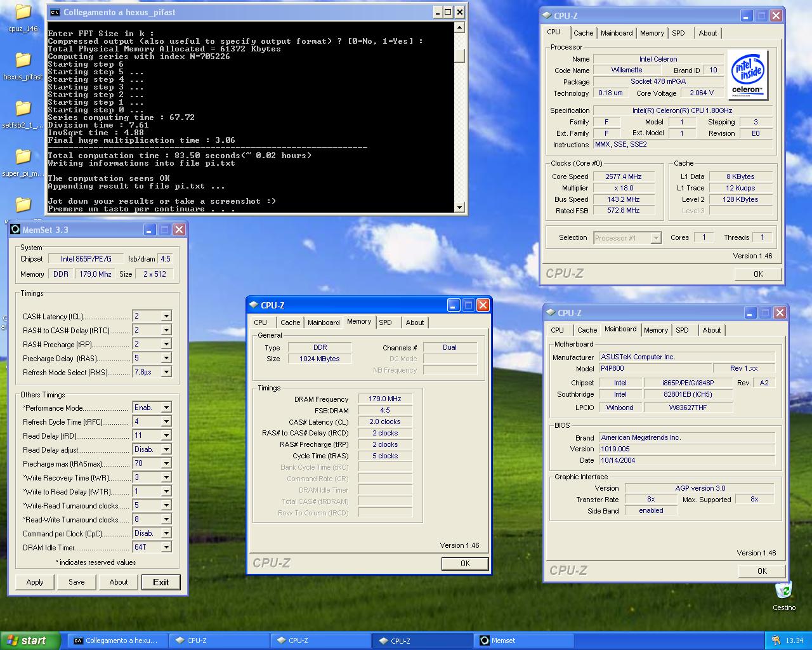The height and width of the screenshot is (650, 812).
Task: Click console scrollbar down arrow
Action: [460, 207]
